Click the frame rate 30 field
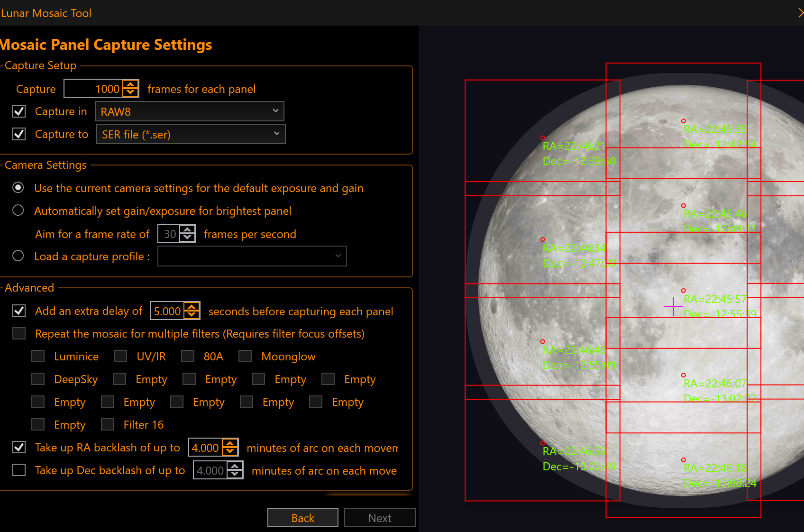Screen dimensions: 804x532 [x=169, y=234]
